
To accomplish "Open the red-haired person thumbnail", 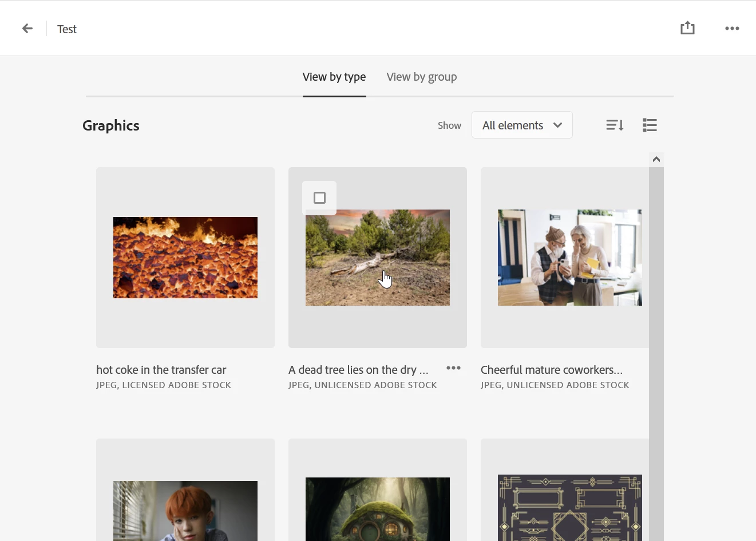I will [185, 511].
